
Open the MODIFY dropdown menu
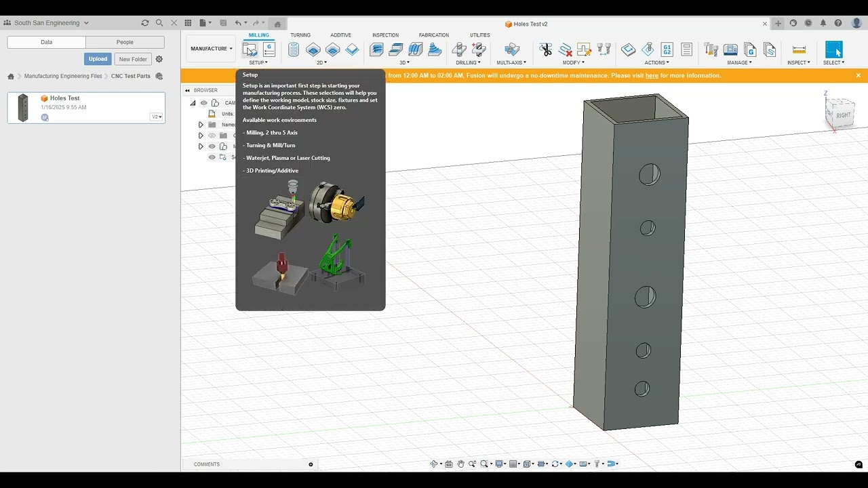(x=573, y=62)
